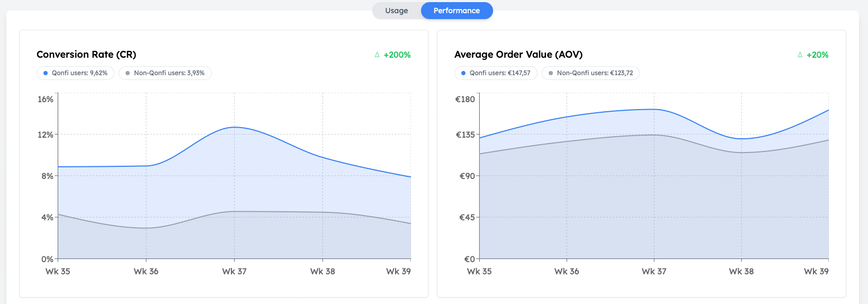
Task: Click the Conversion Rate (CR) title
Action: coord(86,55)
